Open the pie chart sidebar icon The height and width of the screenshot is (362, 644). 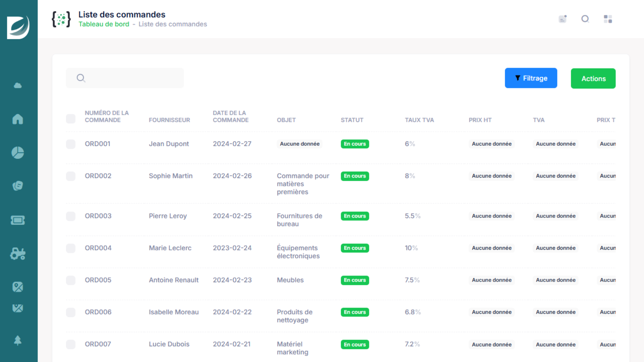(18, 153)
